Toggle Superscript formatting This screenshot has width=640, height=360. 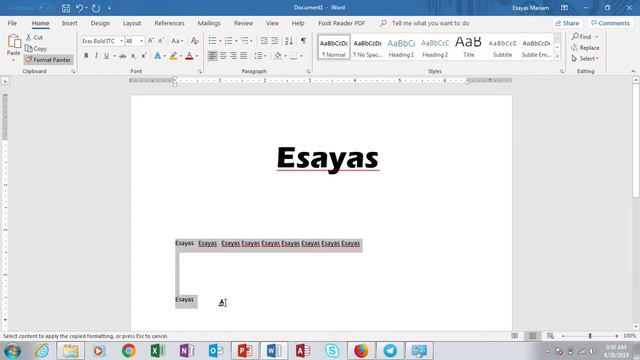point(144,56)
